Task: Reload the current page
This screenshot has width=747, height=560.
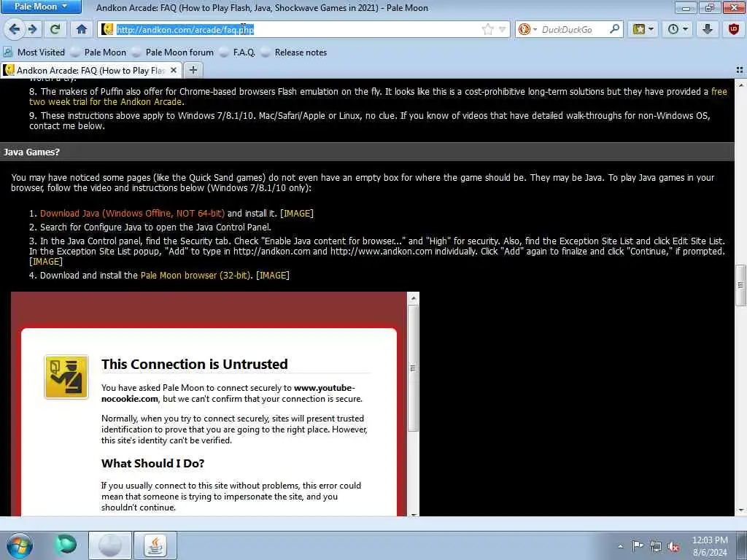Action: point(55,29)
